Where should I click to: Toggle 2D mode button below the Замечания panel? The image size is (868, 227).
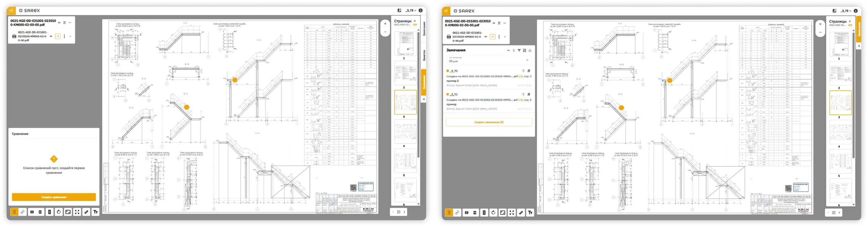coord(449,213)
